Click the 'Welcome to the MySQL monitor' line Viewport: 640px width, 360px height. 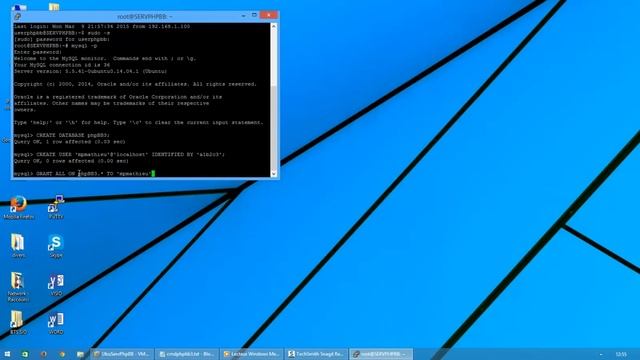click(x=105, y=58)
